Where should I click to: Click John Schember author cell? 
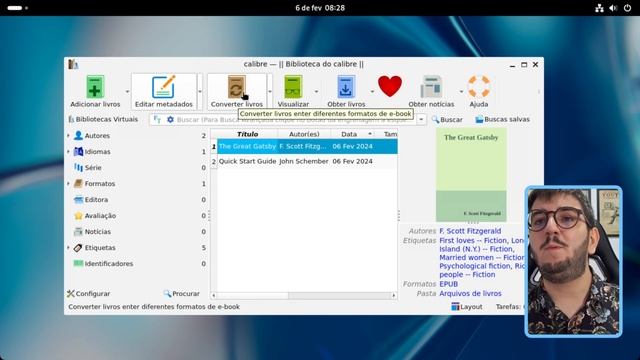(x=304, y=161)
